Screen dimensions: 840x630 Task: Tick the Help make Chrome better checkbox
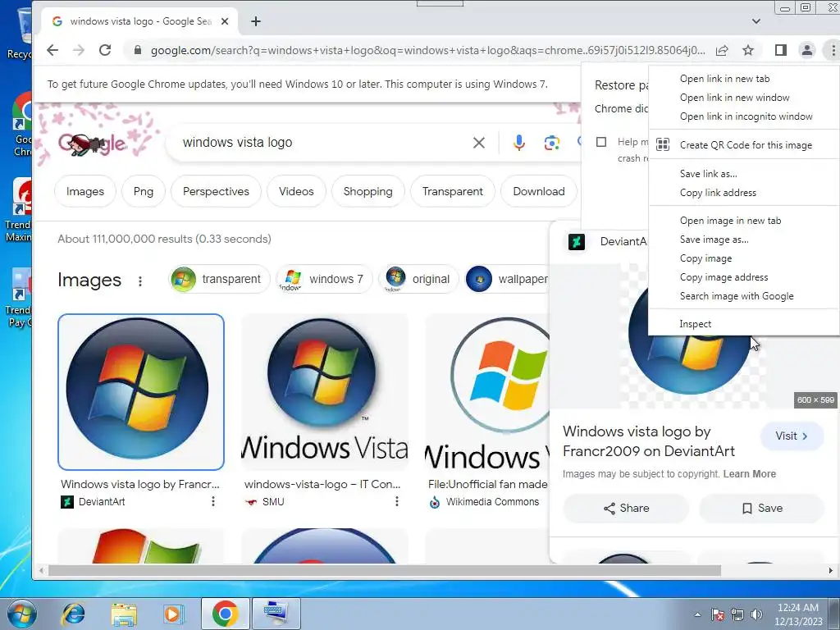601,142
